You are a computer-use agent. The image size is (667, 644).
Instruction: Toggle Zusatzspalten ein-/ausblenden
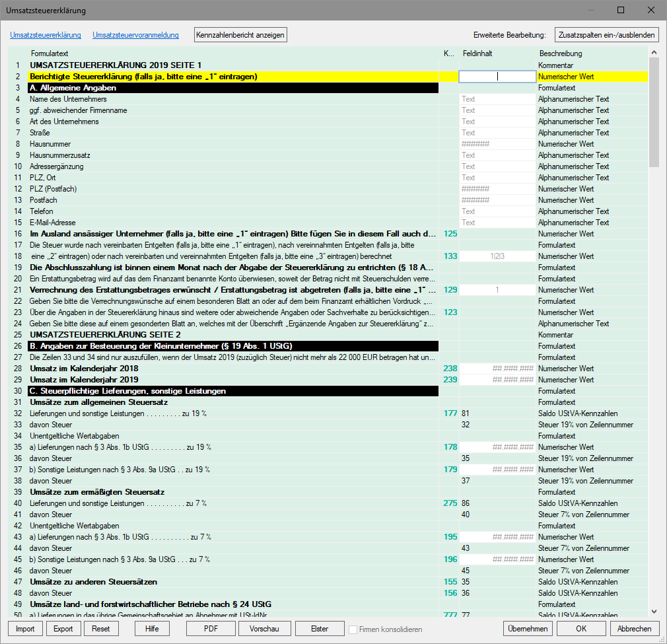coord(607,35)
